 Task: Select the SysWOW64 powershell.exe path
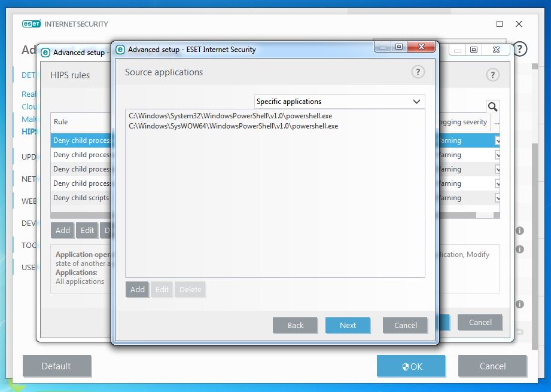[233, 126]
